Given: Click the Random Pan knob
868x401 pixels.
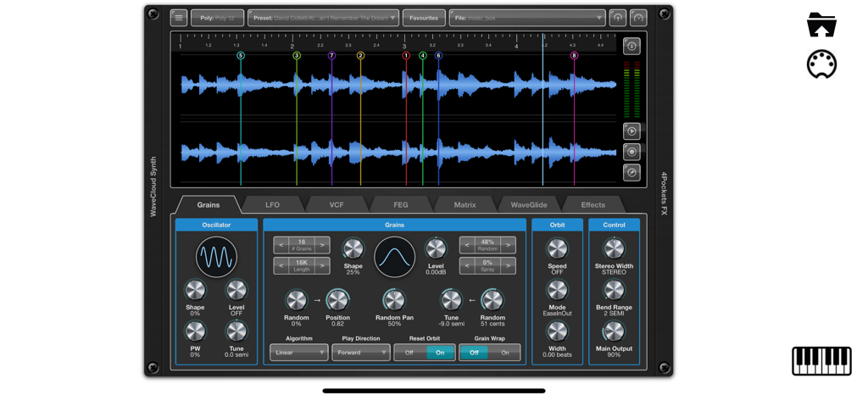Looking at the screenshot, I should 394,300.
